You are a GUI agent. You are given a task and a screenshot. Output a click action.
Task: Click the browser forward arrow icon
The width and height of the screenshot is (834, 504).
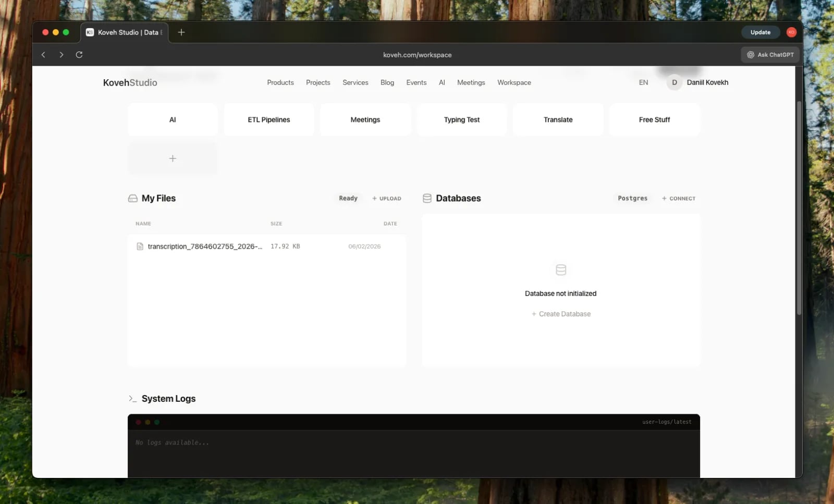pyautogui.click(x=62, y=55)
